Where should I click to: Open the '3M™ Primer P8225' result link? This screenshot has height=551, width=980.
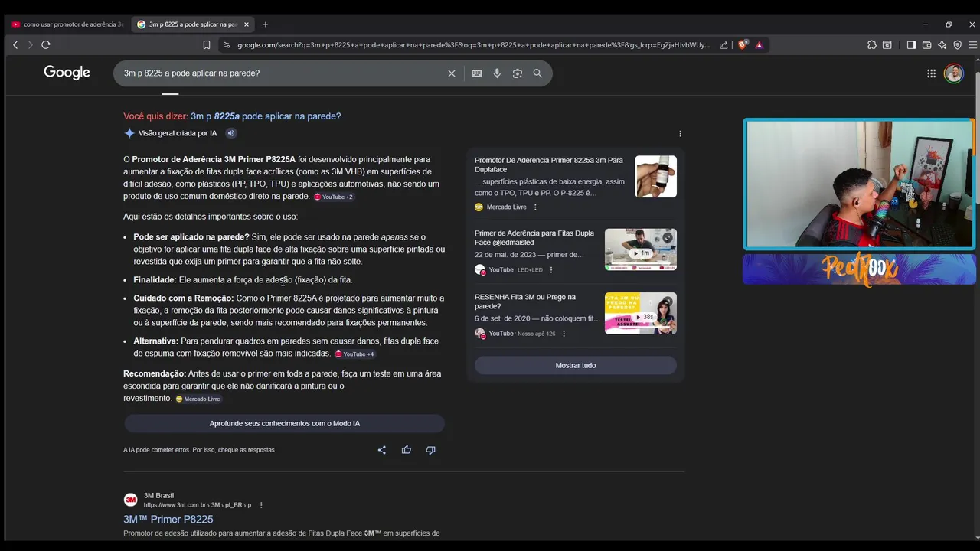click(x=168, y=520)
